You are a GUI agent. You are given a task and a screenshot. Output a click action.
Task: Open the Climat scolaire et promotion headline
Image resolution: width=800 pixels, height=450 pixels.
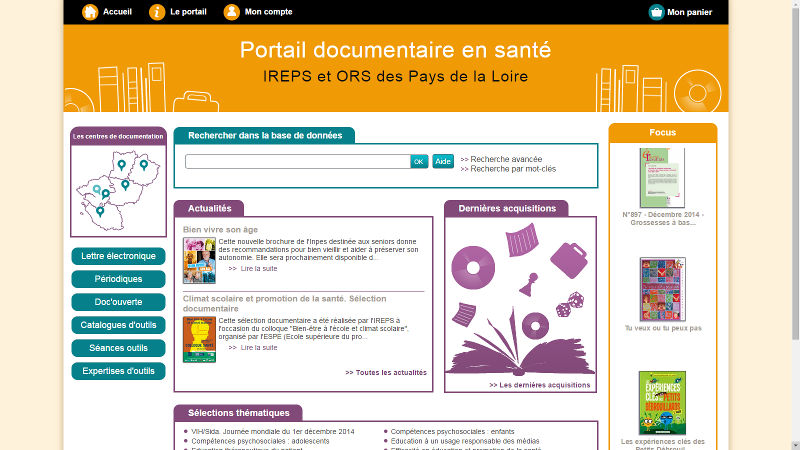tap(284, 304)
